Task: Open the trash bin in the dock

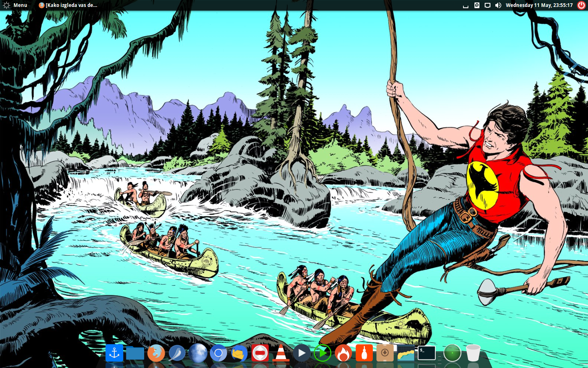Action: [x=473, y=353]
